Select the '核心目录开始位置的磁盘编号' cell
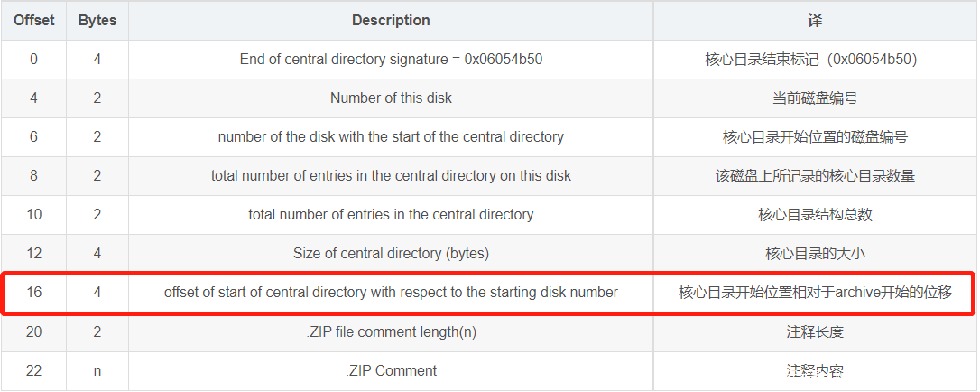 815,137
